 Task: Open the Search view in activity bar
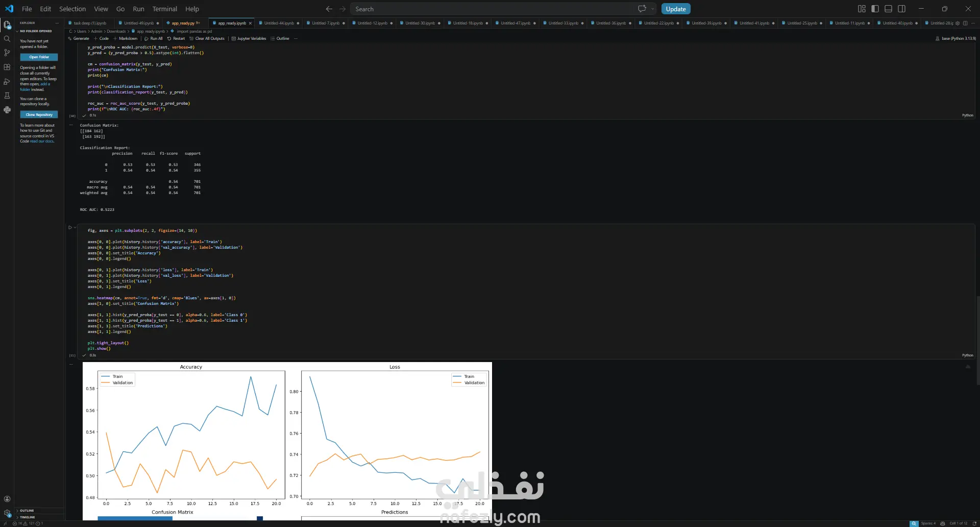[x=7, y=39]
